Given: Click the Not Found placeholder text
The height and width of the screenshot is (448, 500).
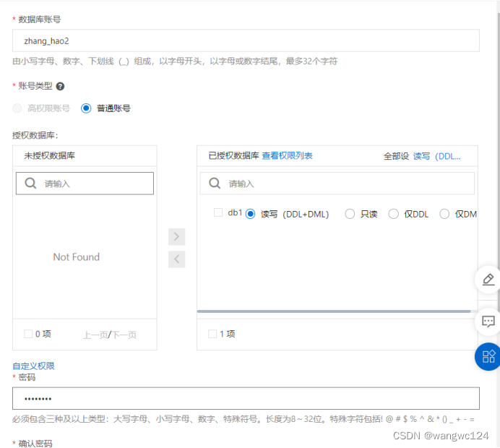Looking at the screenshot, I should tap(77, 257).
